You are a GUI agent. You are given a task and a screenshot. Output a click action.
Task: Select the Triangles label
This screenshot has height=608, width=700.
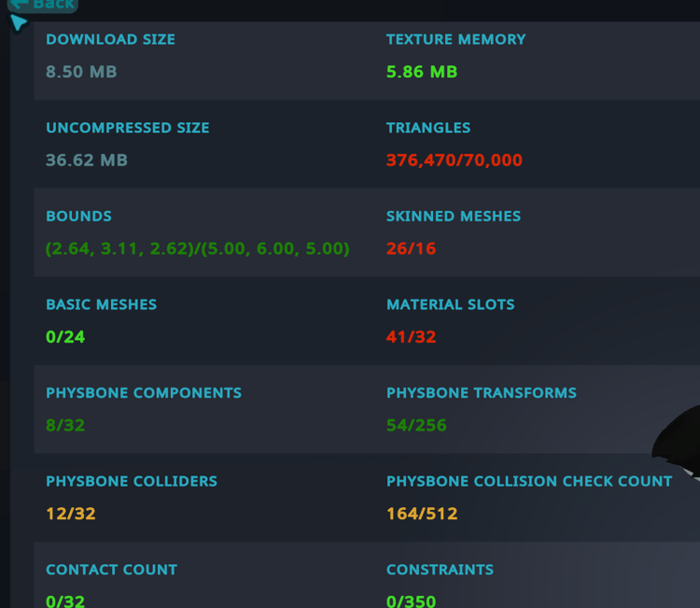(x=428, y=128)
